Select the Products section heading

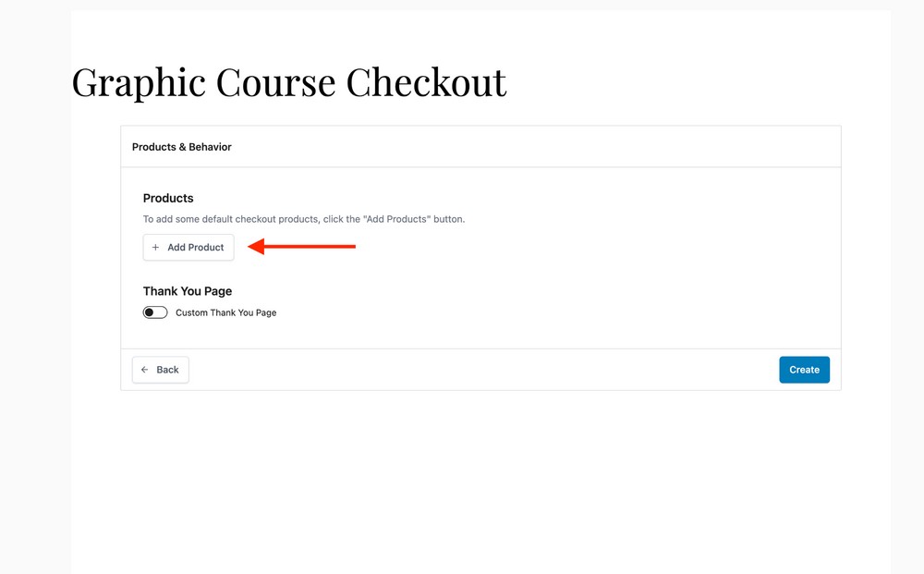168,198
